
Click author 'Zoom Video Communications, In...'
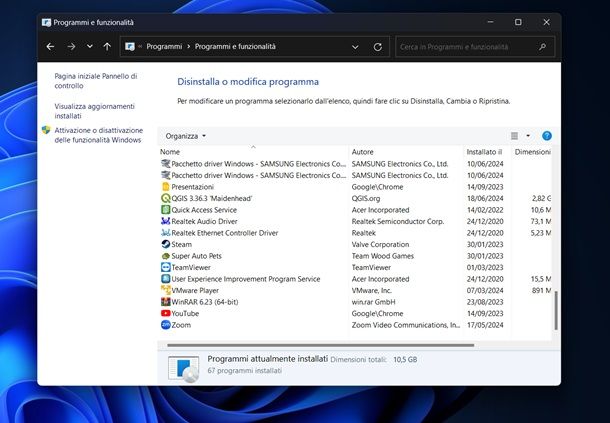406,325
